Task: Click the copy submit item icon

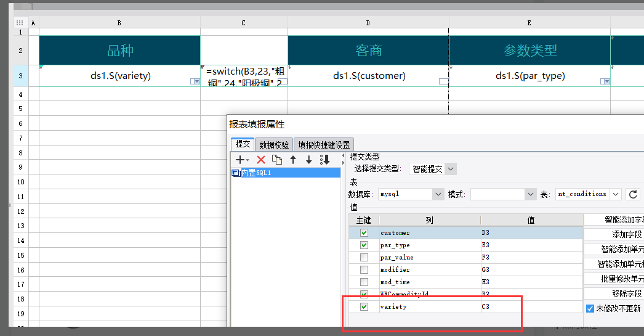Action: coord(277,160)
